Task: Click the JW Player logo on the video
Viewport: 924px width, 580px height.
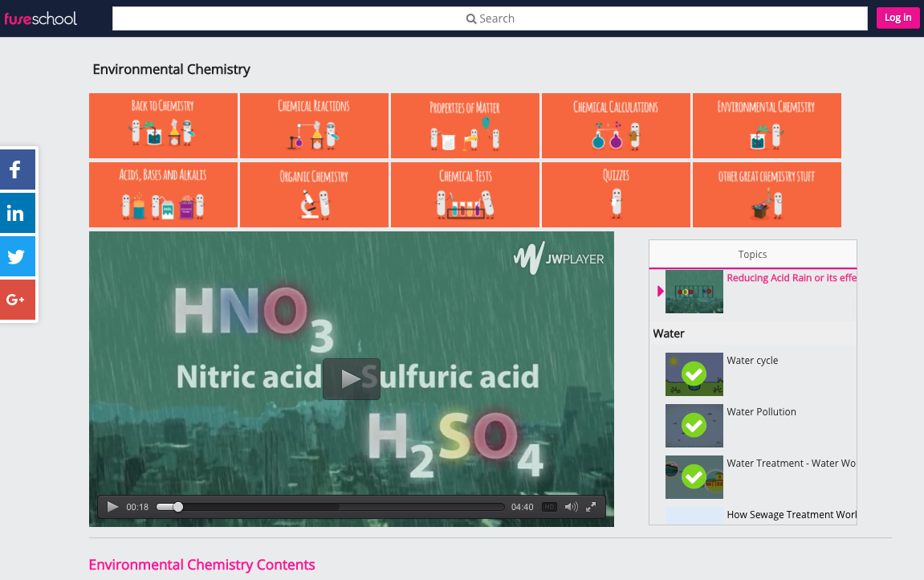Action: click(560, 259)
